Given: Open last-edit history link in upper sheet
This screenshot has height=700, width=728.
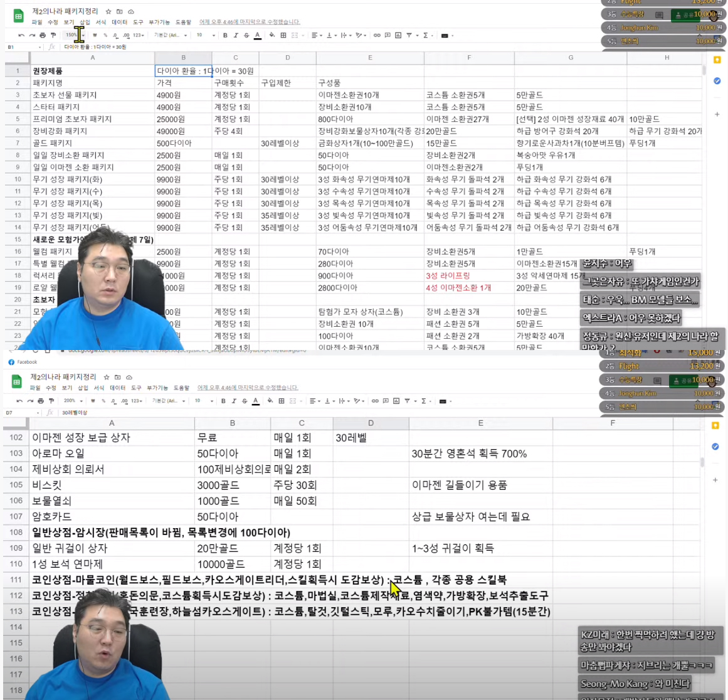Looking at the screenshot, I should pos(250,22).
